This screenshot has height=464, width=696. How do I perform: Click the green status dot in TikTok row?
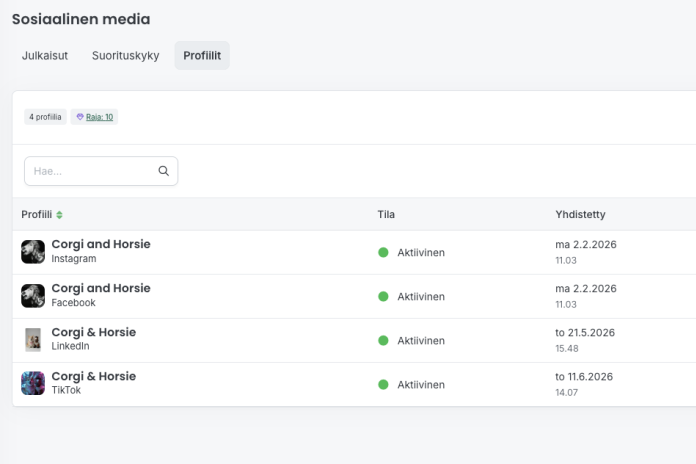click(x=383, y=385)
